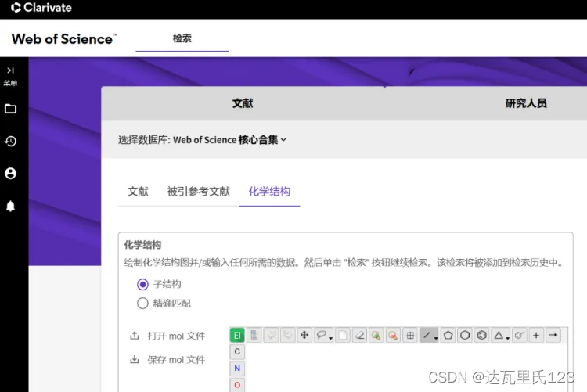Viewport: 587px width, 392px height.
Task: Select the triangle ring template tool
Action: [x=501, y=335]
